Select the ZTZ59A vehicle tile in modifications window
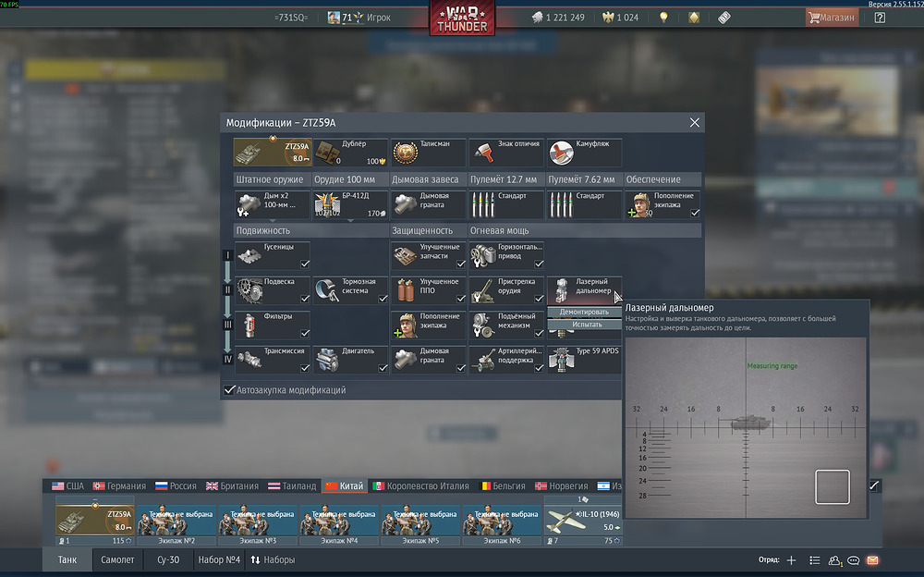This screenshot has height=577, width=924. [x=273, y=153]
